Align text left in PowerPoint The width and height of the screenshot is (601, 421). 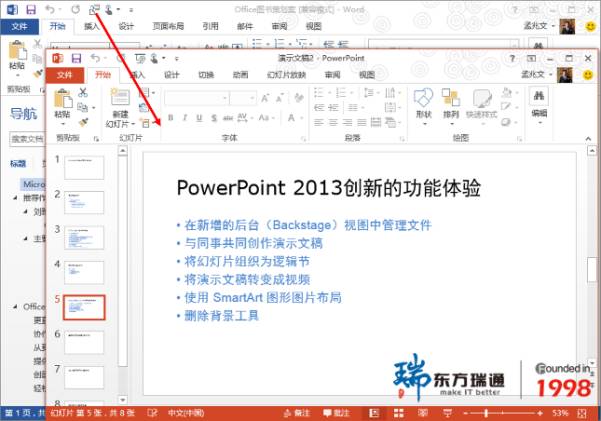coord(319,122)
